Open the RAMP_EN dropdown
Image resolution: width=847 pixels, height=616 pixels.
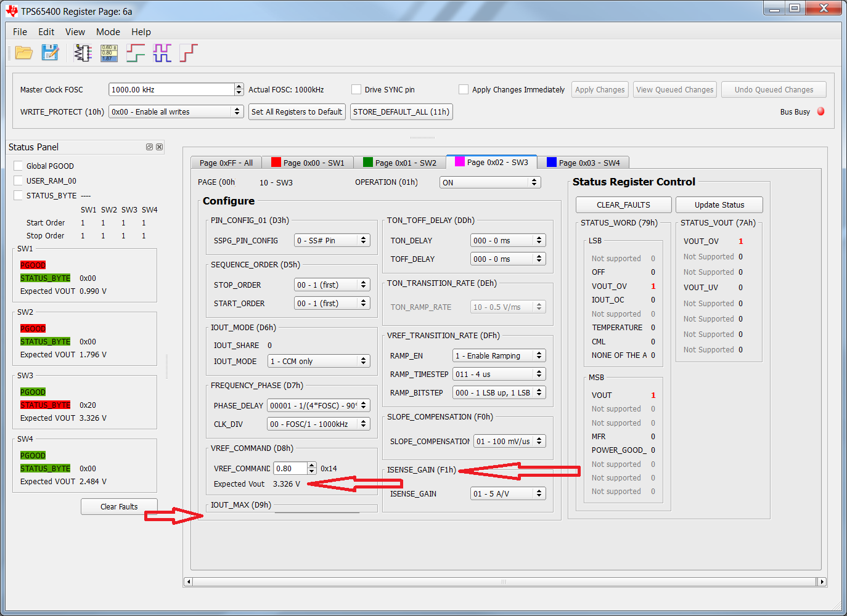point(499,355)
